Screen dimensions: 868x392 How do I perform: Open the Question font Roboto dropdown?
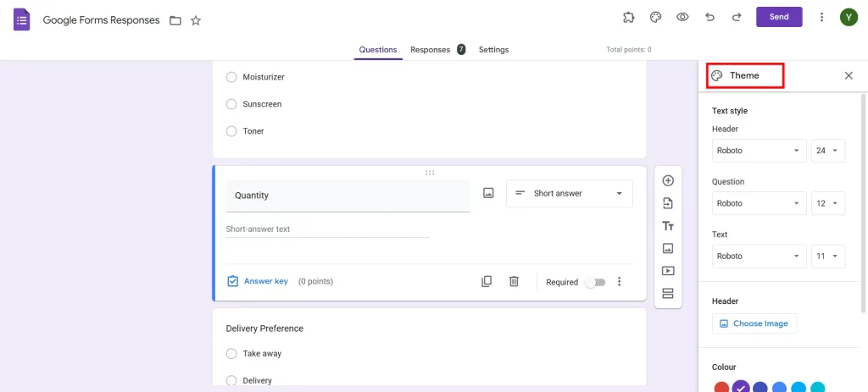coord(759,203)
